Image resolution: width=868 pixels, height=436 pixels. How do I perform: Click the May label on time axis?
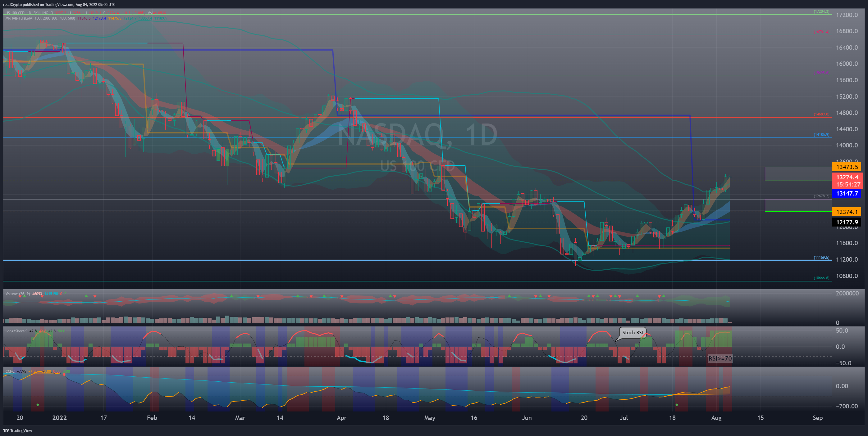tap(430, 418)
